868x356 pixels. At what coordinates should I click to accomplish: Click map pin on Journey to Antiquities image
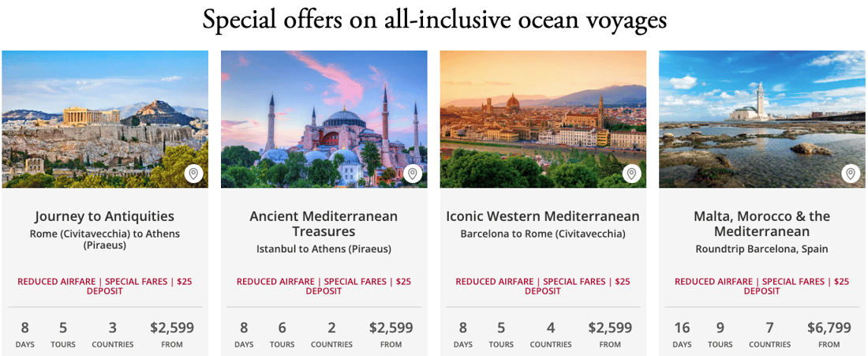pyautogui.click(x=193, y=174)
